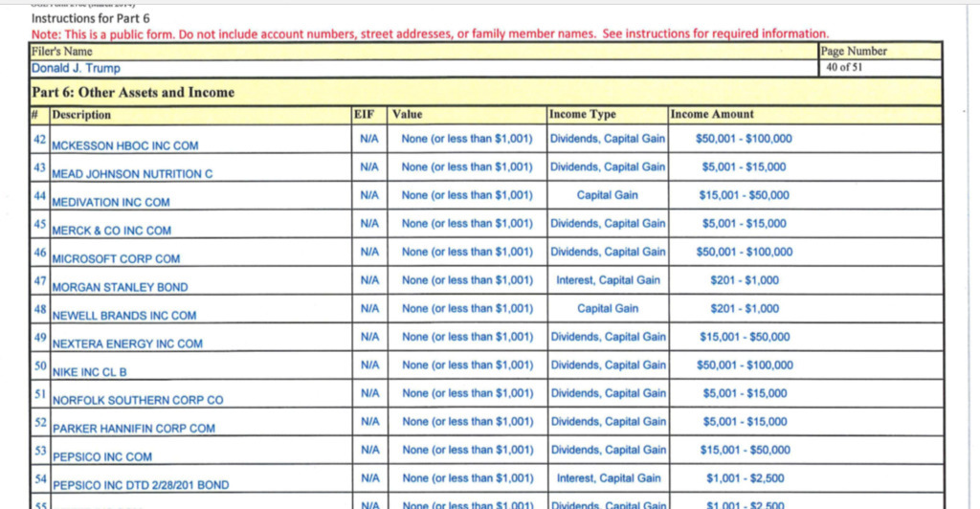Select the PARKER HANNIFIN CORP COM description

coord(134,429)
